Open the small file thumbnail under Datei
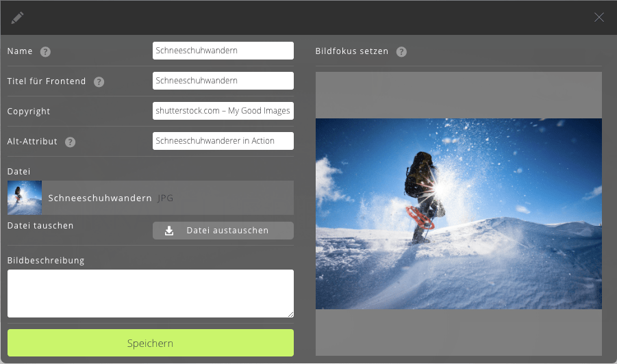 pos(25,198)
